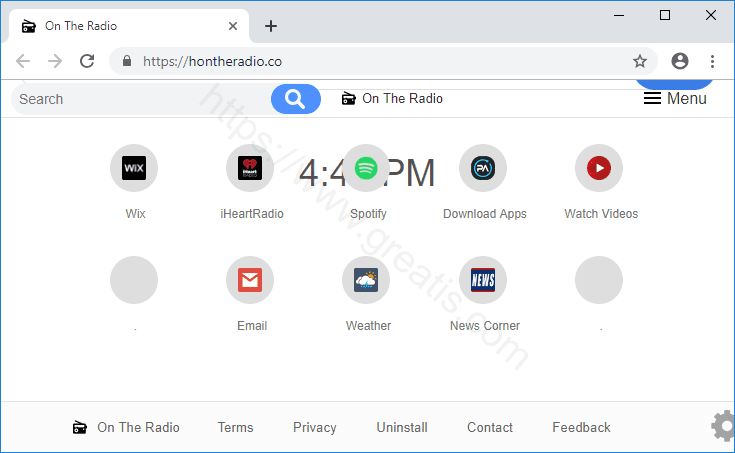Click the address bar URL hontheradio.co
The image size is (735, 453).
212,61
